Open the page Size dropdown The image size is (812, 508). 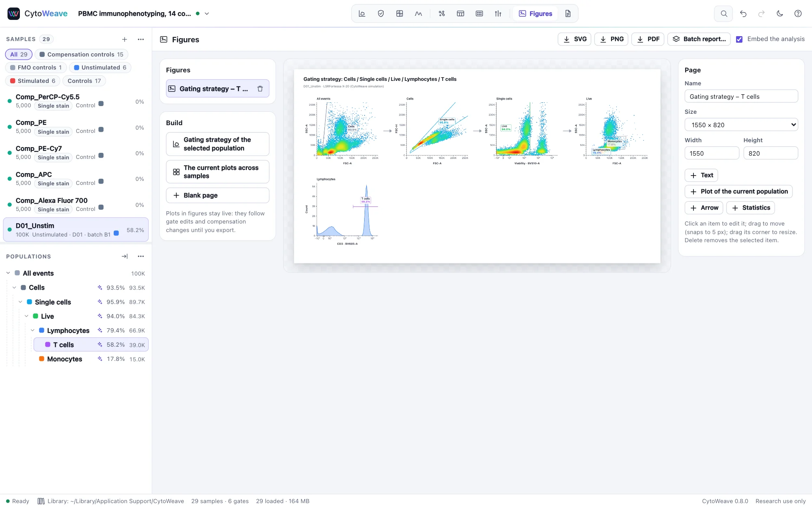(x=741, y=125)
